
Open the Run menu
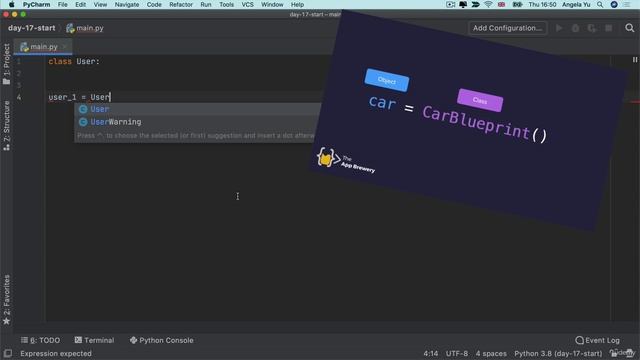206,4
